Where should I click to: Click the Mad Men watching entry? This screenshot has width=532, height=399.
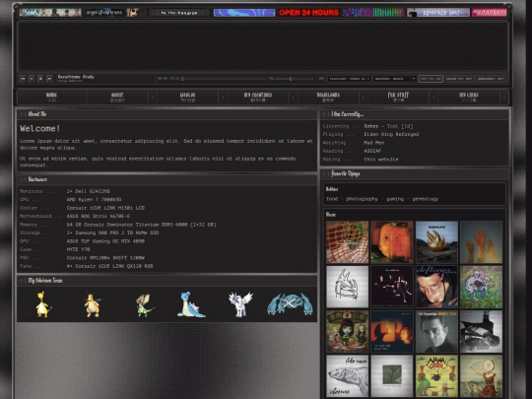click(374, 143)
